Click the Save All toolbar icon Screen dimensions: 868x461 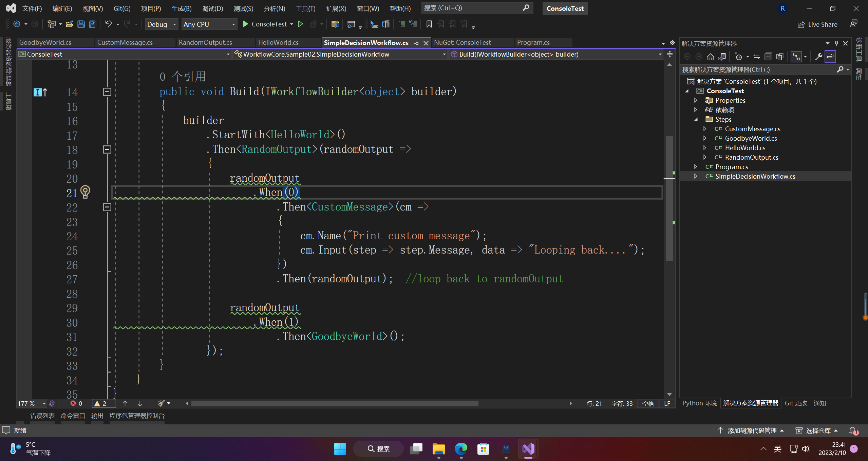tap(92, 24)
